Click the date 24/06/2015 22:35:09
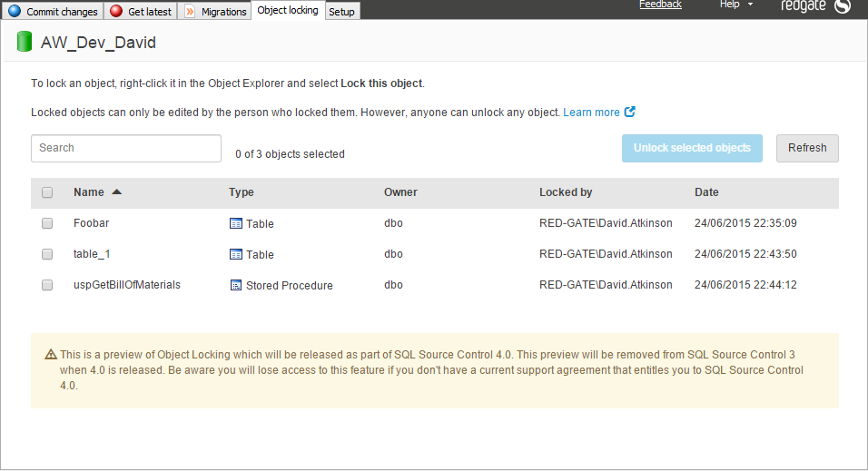 click(745, 223)
